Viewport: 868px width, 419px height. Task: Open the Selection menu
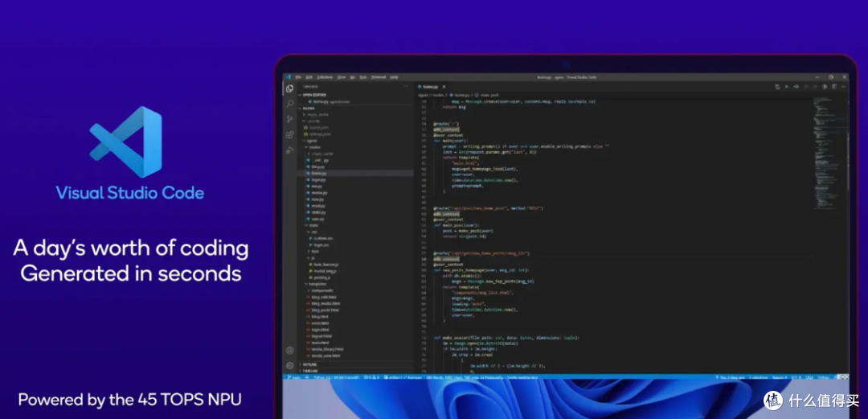(325, 77)
